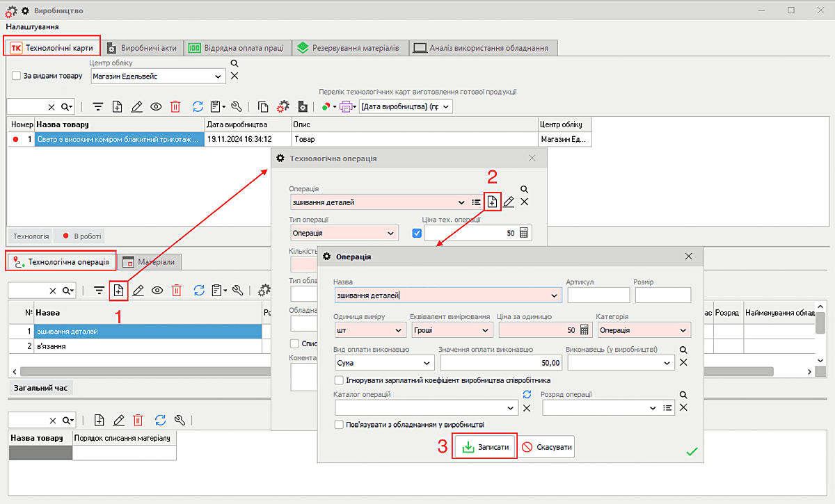Click the calculator icon next to Ціна за одиницю
Viewport: 835px width, 504px height.
click(584, 330)
